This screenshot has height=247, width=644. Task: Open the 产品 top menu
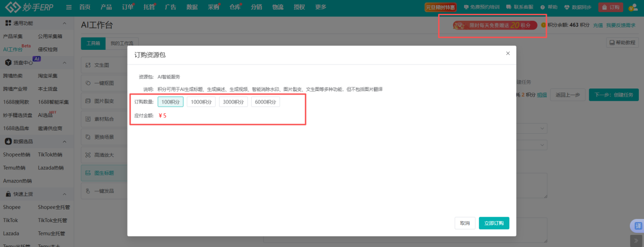click(x=106, y=7)
